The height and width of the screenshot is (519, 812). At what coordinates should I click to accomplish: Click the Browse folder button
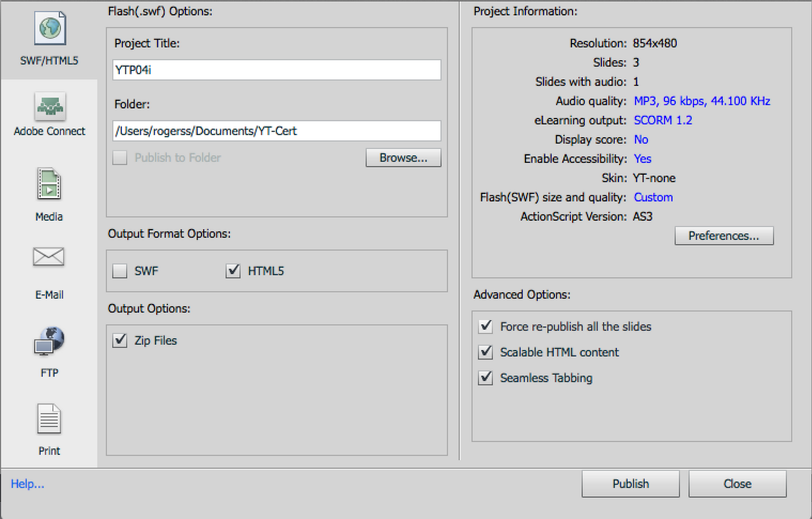[x=403, y=158]
